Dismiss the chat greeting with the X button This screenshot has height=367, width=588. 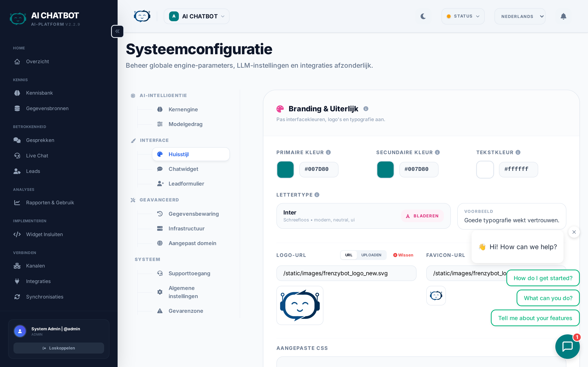pos(574,232)
